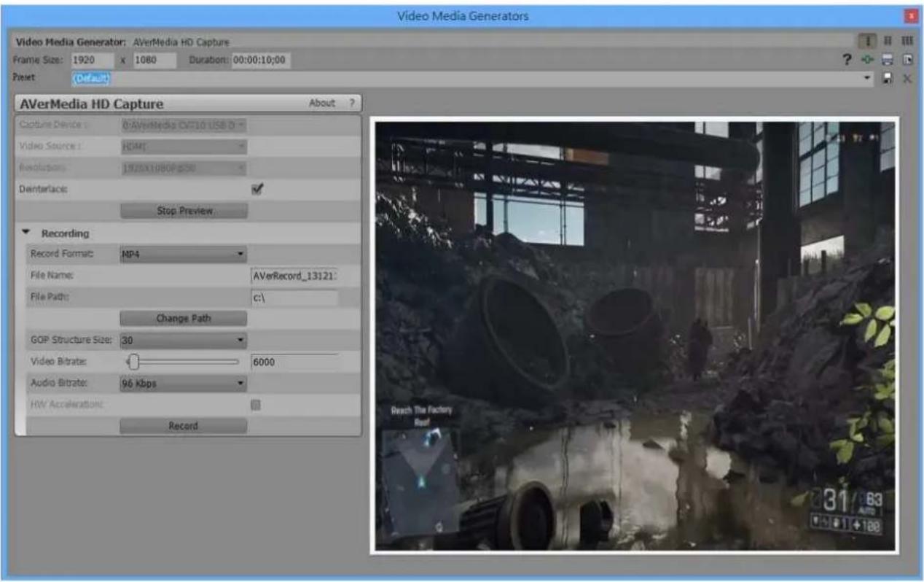Click the Video Bitrate slider handle

133,361
